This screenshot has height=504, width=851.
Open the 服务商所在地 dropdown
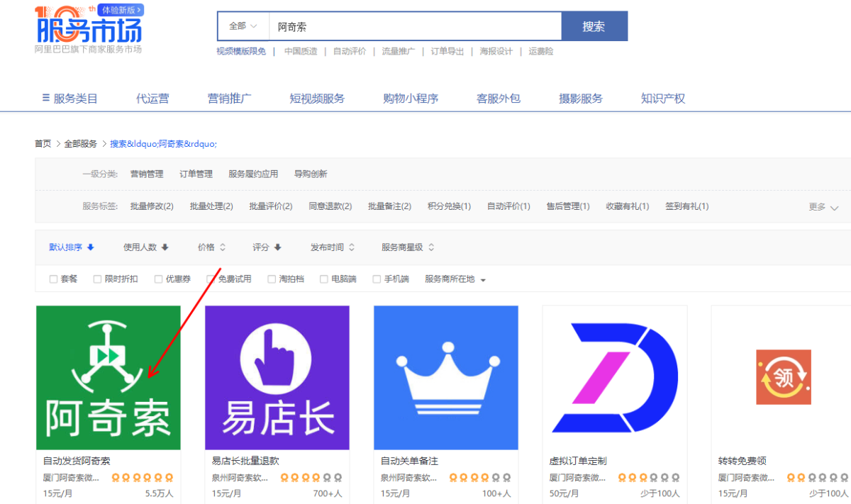coord(455,279)
